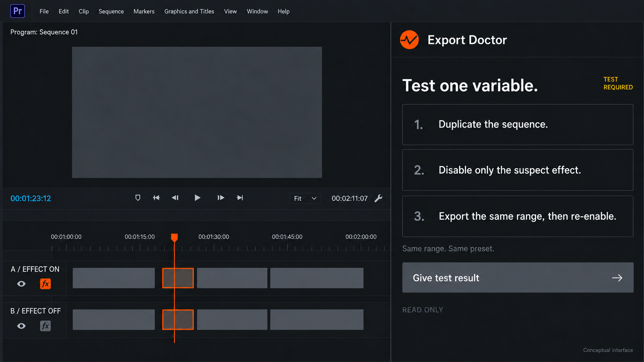Open the Graphics and Titles menu

pos(189,12)
